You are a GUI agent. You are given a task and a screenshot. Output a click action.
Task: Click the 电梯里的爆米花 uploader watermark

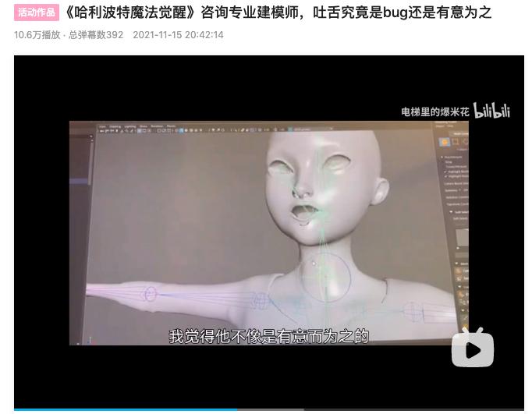coord(434,112)
